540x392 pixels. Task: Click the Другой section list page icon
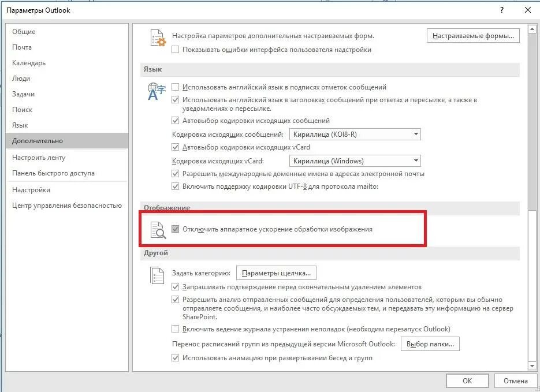(157, 275)
